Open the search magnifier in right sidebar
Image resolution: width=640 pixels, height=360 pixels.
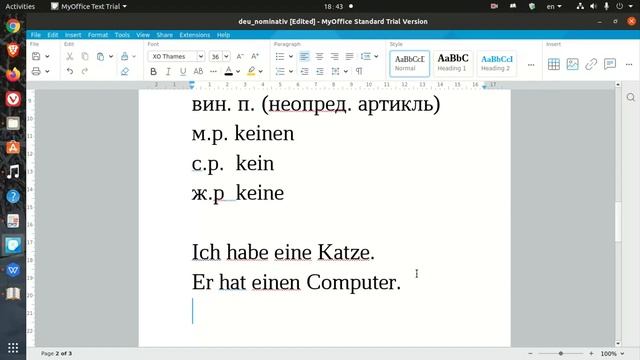pyautogui.click(x=631, y=97)
